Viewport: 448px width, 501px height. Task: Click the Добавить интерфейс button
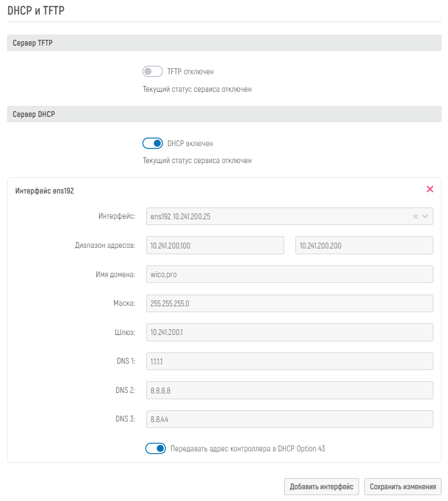pos(321,486)
